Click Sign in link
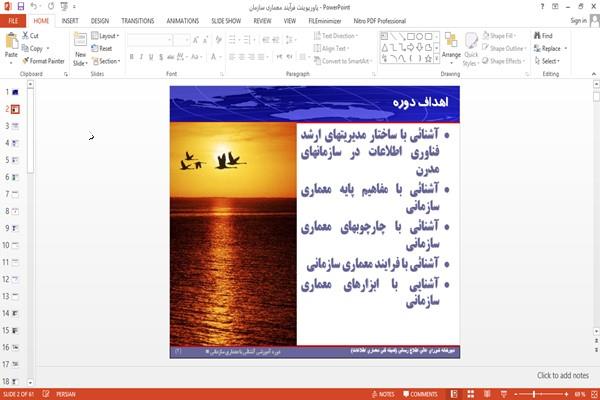600x400 pixels. (578, 21)
